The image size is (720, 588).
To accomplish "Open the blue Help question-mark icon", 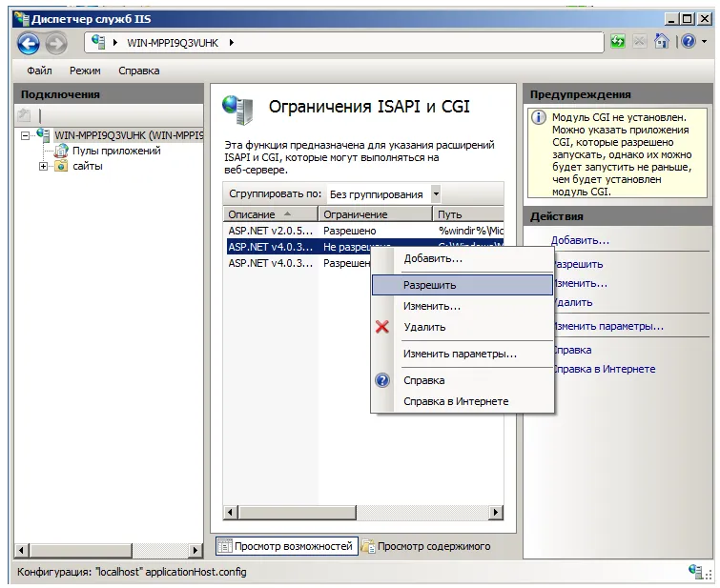I will pos(689,42).
